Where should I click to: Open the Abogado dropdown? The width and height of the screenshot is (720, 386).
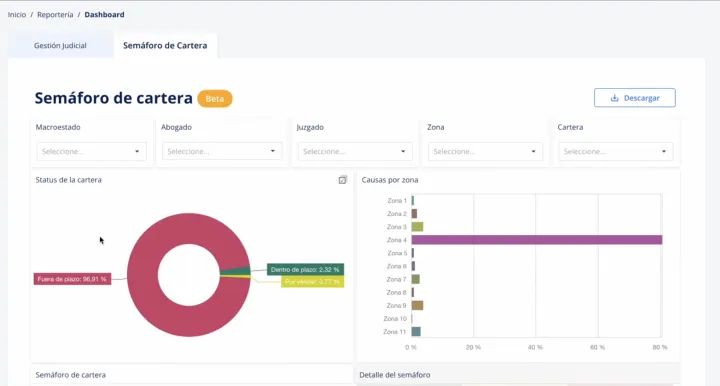coord(222,151)
